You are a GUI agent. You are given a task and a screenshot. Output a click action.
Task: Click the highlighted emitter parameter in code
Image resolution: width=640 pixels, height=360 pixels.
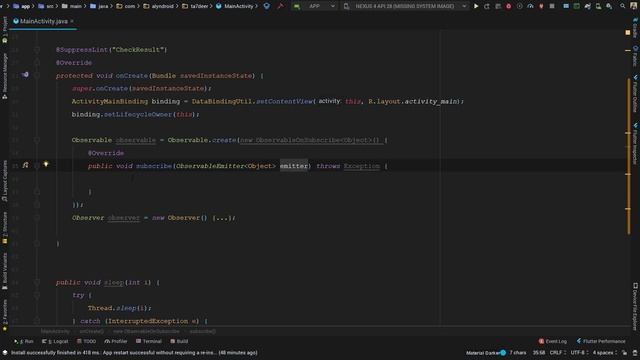click(294, 166)
